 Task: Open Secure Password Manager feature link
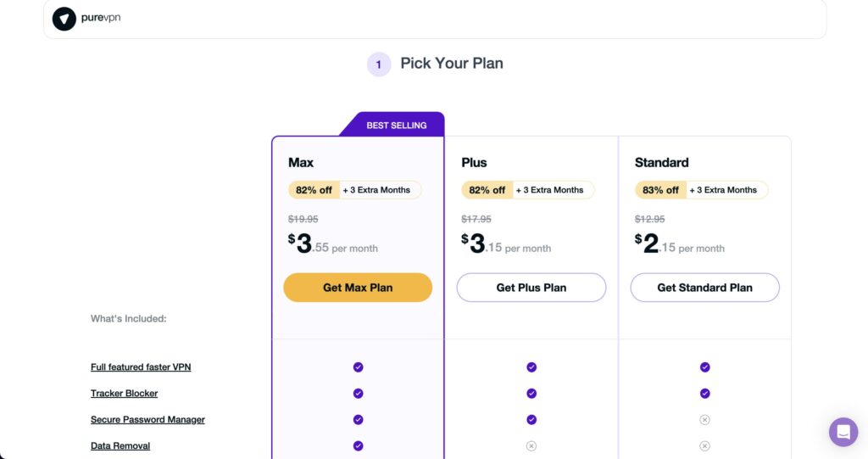tap(147, 420)
